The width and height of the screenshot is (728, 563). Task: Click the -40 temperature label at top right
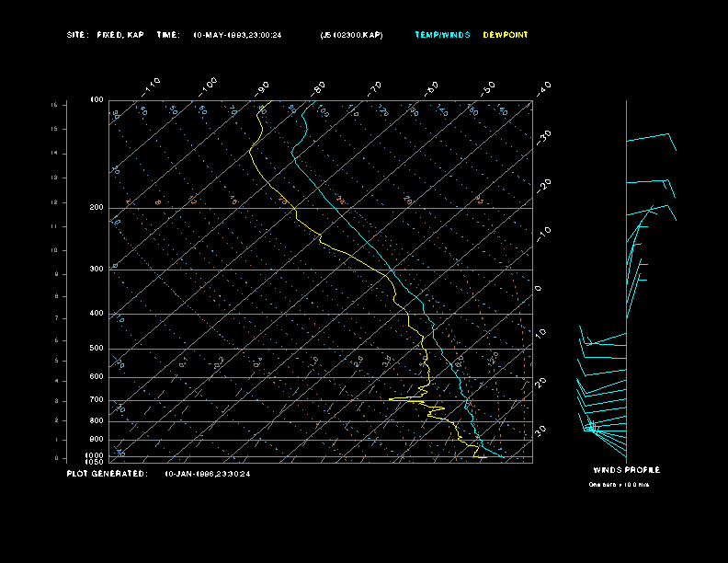coord(542,87)
